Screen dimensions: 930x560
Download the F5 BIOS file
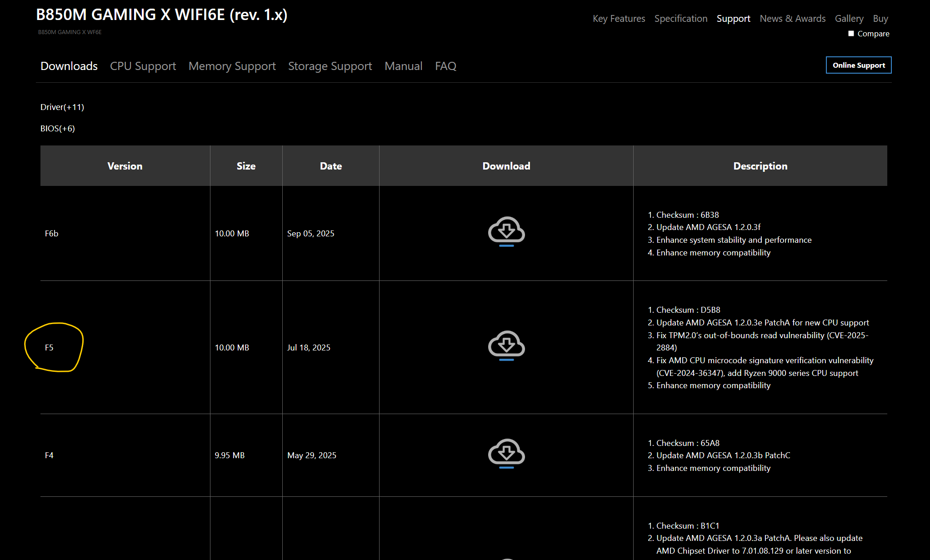(506, 346)
